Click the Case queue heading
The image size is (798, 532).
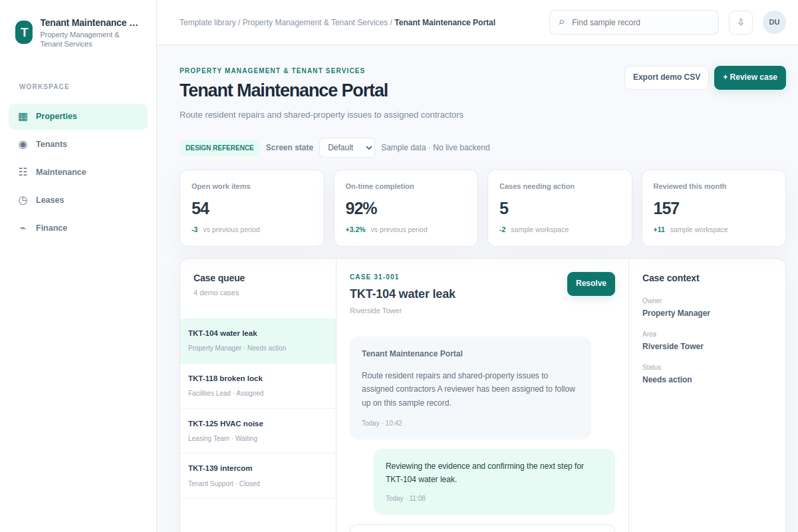[219, 278]
